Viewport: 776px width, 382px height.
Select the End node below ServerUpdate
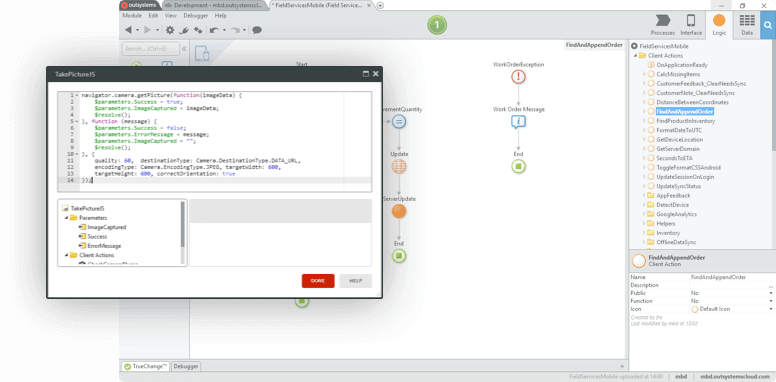pos(399,256)
